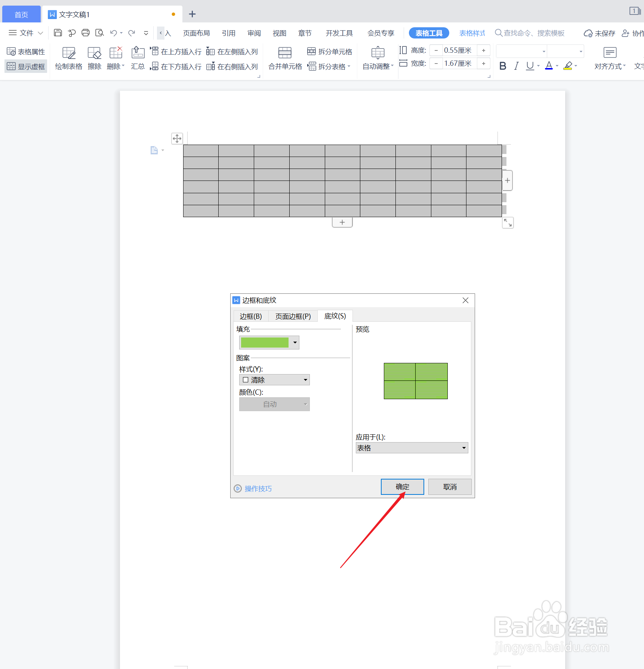Insert a column on the right via 在右侧插入列
644x669 pixels.
232,67
